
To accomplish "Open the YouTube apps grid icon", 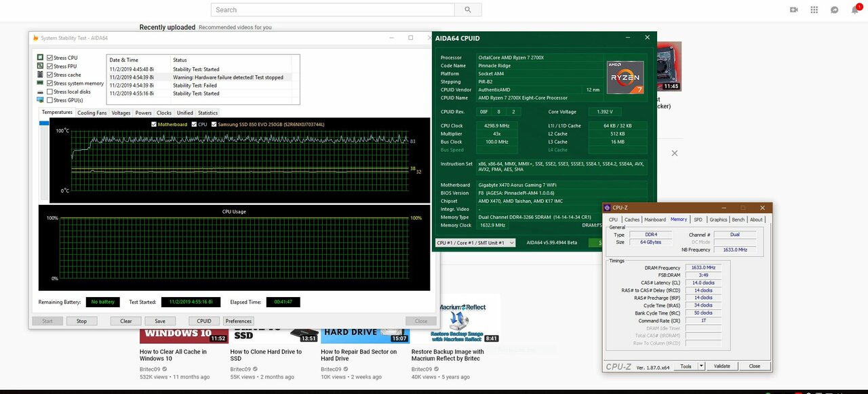I will click(x=814, y=10).
